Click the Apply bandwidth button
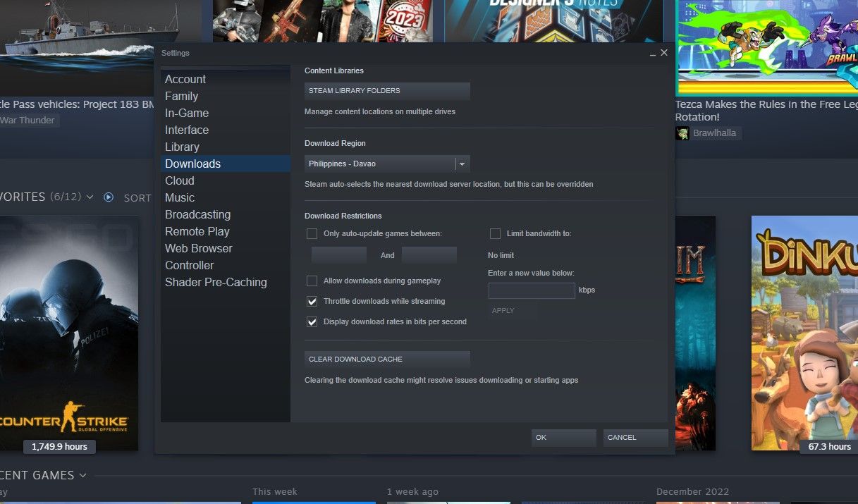 tap(513, 311)
